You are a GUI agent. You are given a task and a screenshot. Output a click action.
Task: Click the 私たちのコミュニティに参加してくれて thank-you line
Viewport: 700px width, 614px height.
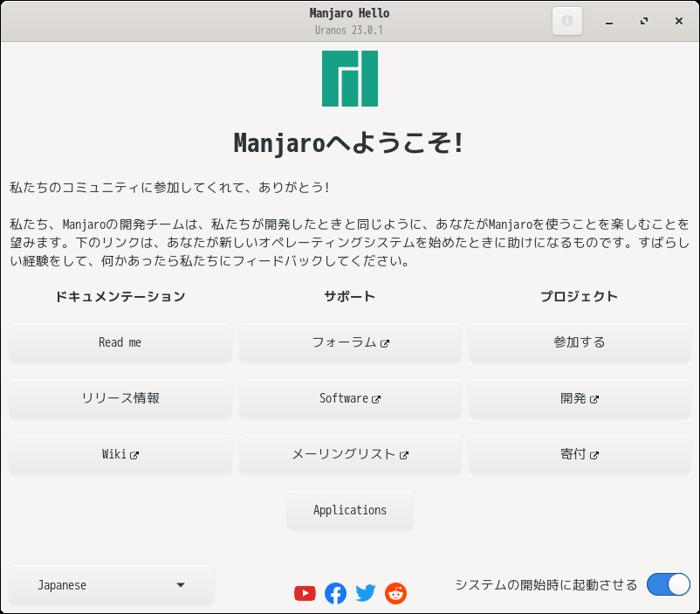169,187
